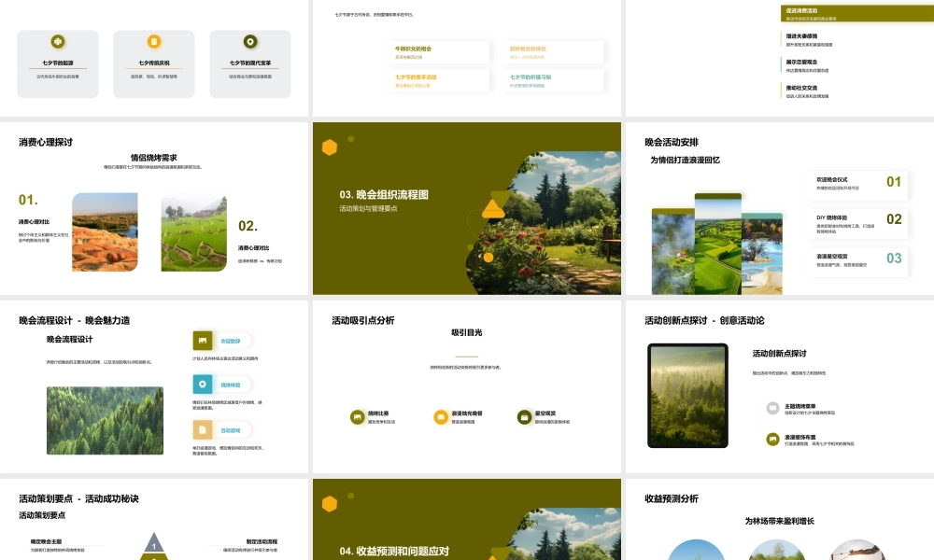Click the 七夕节的牵手活动 card

point(440,80)
